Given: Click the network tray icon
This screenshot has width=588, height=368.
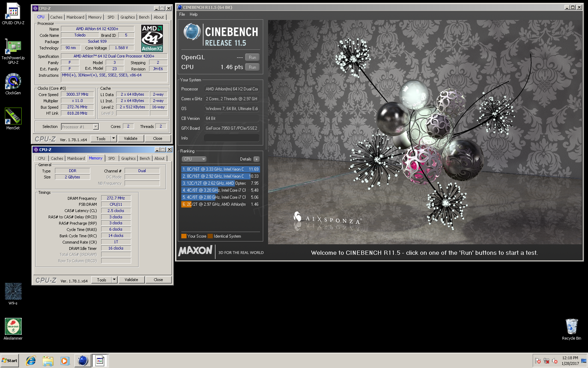Looking at the screenshot, I should (x=546, y=361).
